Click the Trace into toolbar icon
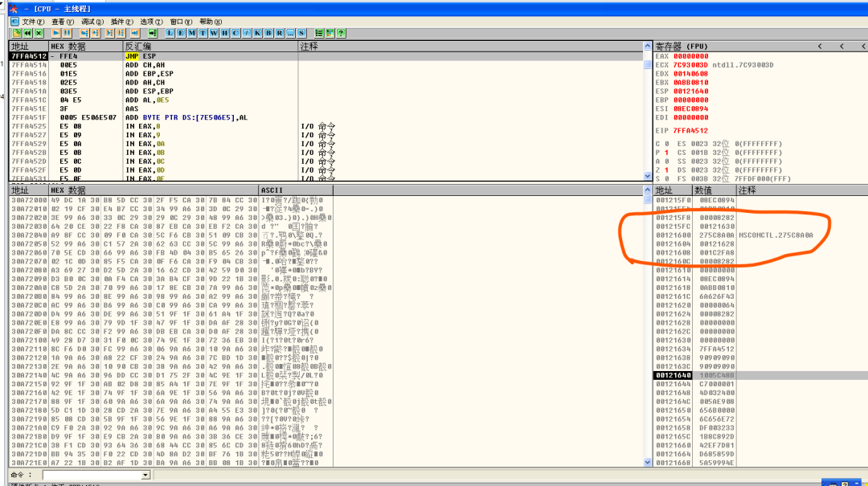Image resolution: width=868 pixels, height=486 pixels. [x=109, y=33]
